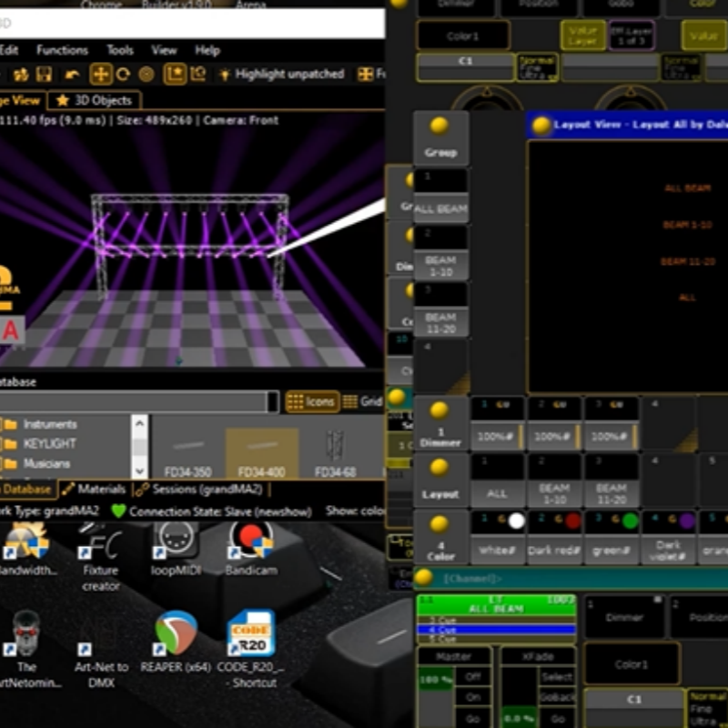Click the folder tree scroll down arrow
728x728 pixels.
tap(139, 470)
